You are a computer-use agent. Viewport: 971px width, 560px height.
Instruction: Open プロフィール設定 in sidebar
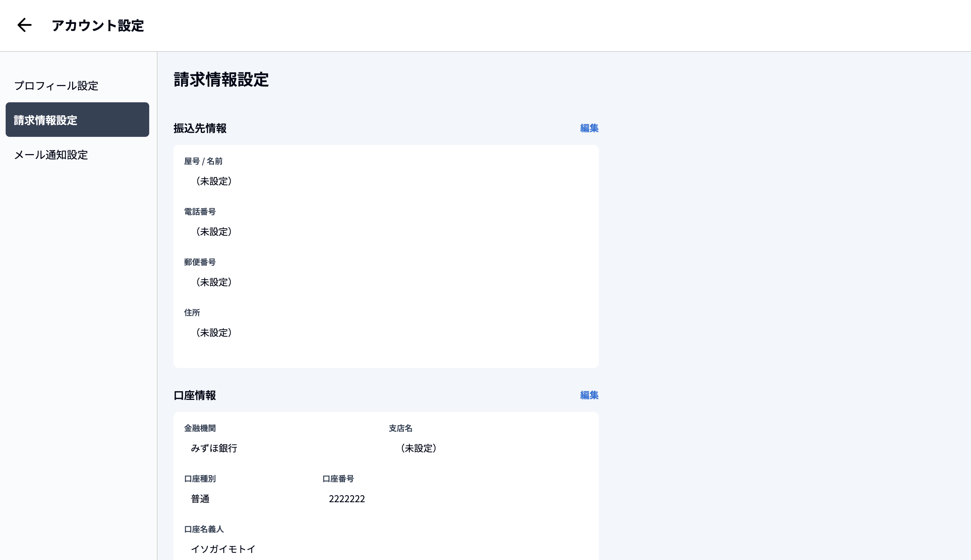56,85
